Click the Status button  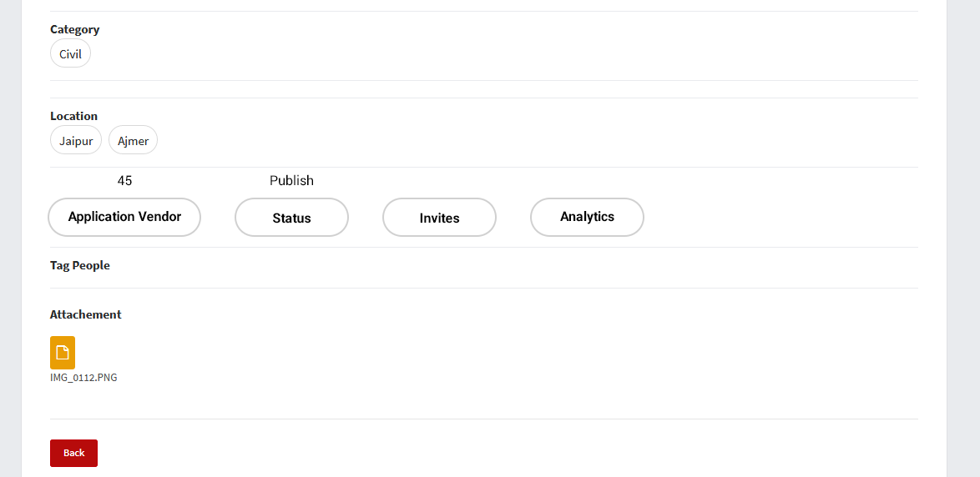point(291,218)
